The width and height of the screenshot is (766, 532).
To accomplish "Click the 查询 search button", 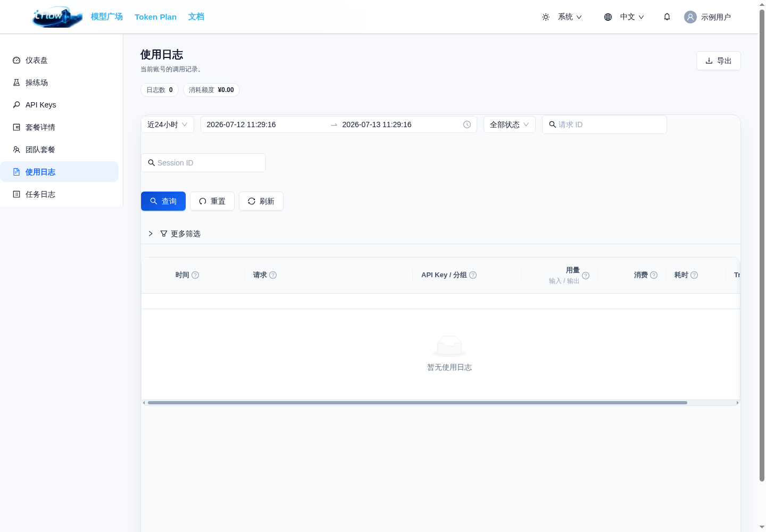I will 163,201.
